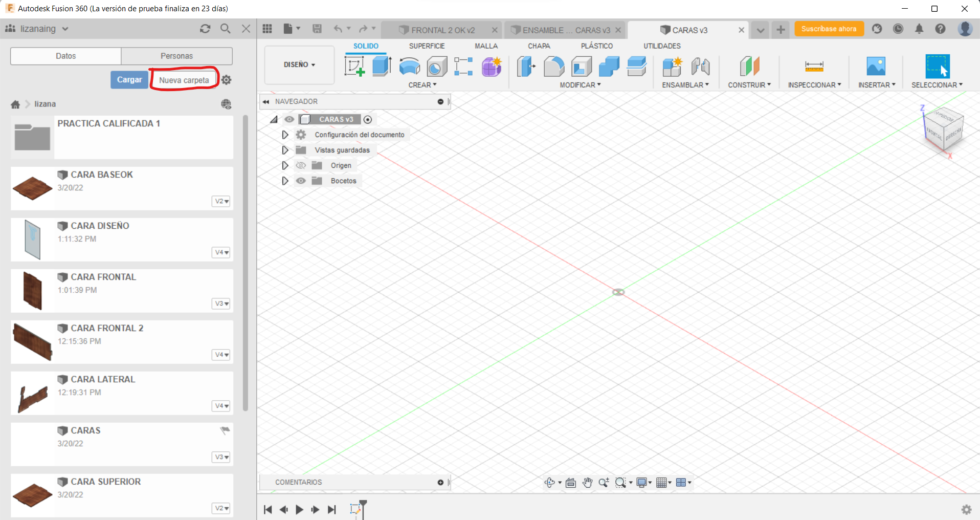Click the New Component icon

(x=672, y=67)
